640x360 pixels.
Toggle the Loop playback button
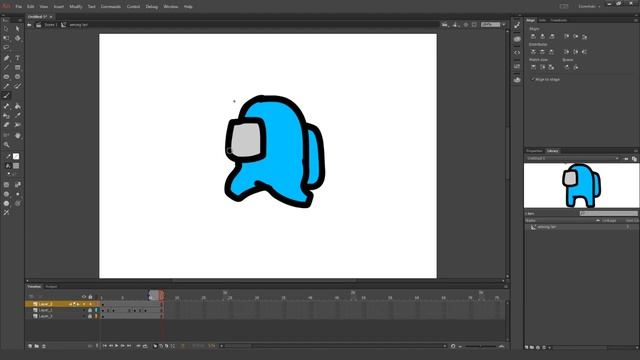[x=145, y=346]
